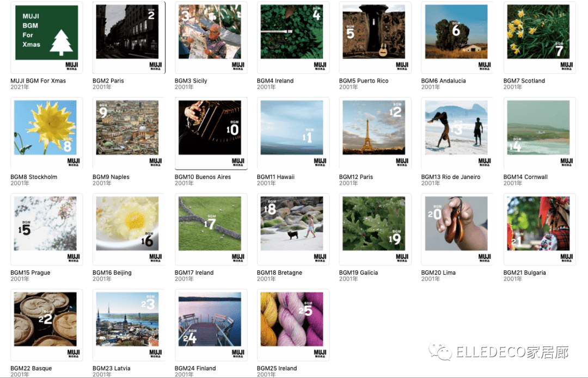Open the BGM3 Sicily album cover
The width and height of the screenshot is (588, 378).
(211, 38)
